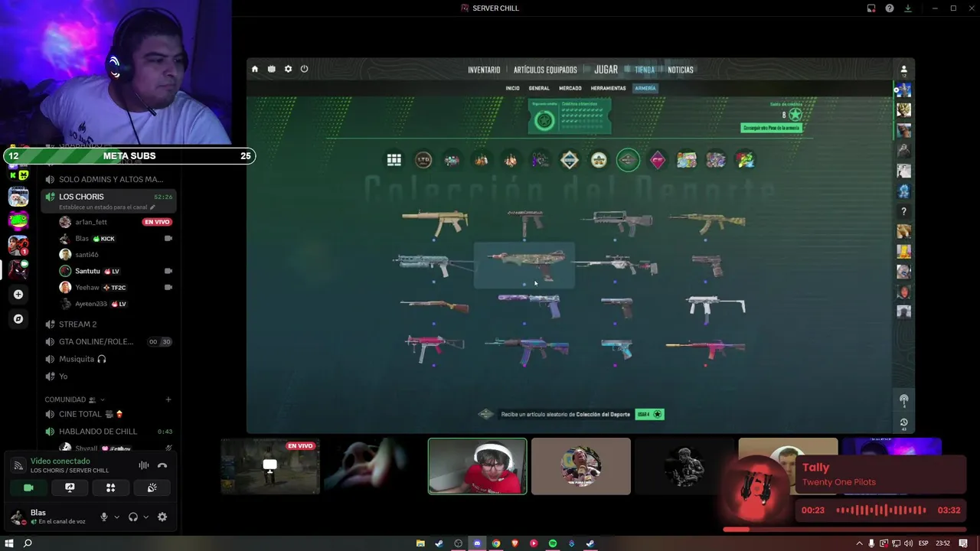
Task: Open the INVENTARIO tab in the game
Action: pos(484,70)
